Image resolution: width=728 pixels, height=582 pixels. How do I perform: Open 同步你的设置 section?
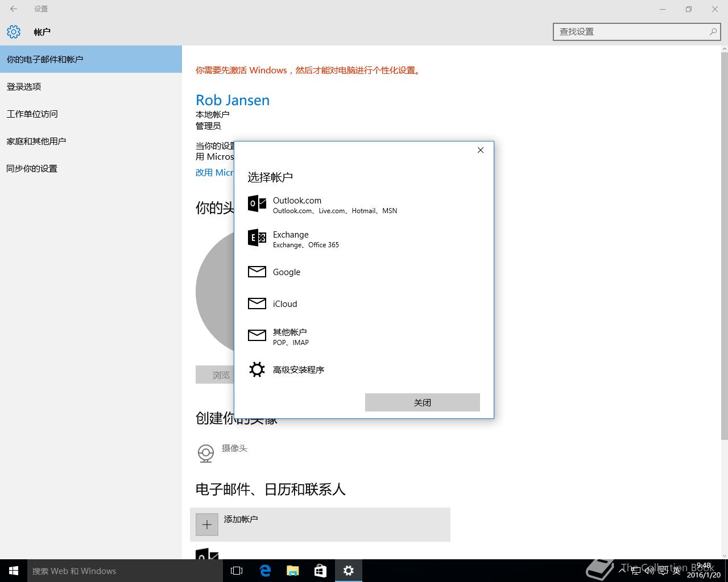91,168
